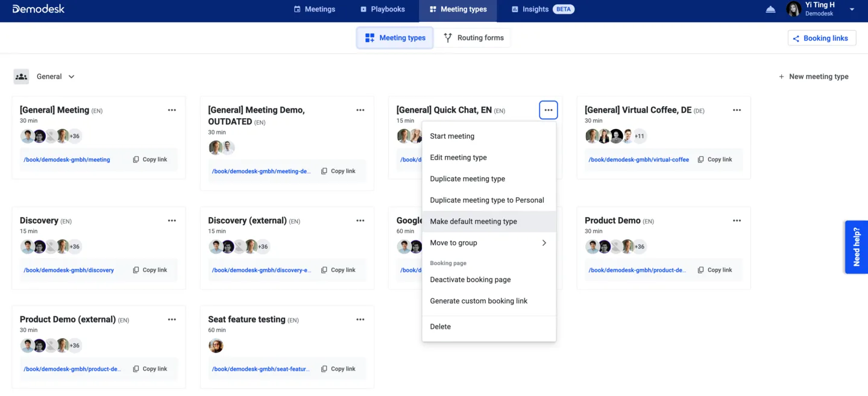Image resolution: width=868 pixels, height=396 pixels.
Task: Choose Generate custom booking link
Action: (x=489, y=301)
